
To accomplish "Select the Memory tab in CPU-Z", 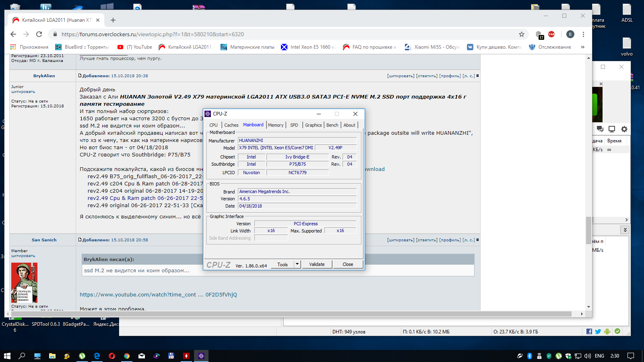I will pos(276,125).
